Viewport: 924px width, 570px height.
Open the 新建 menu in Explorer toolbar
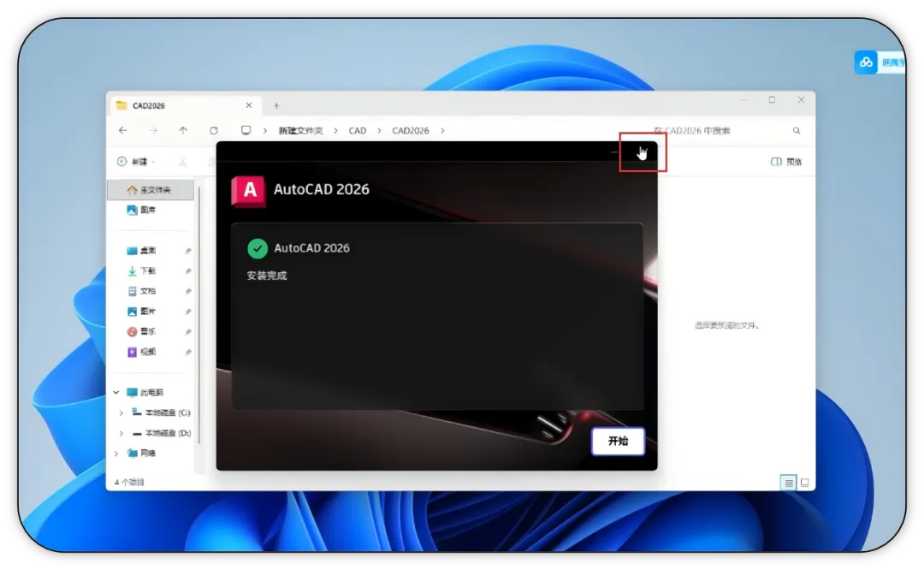point(136,162)
